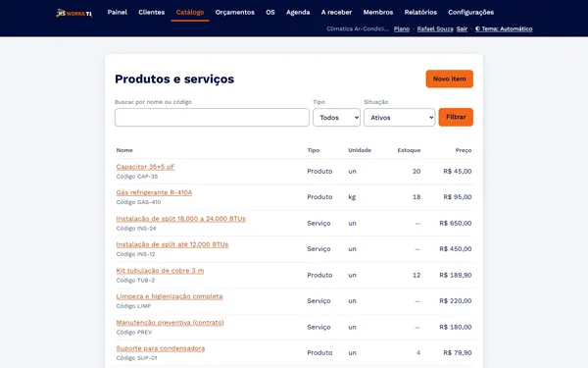Image resolution: width=588 pixels, height=368 pixels.
Task: Click the Plano link
Action: coord(402,28)
